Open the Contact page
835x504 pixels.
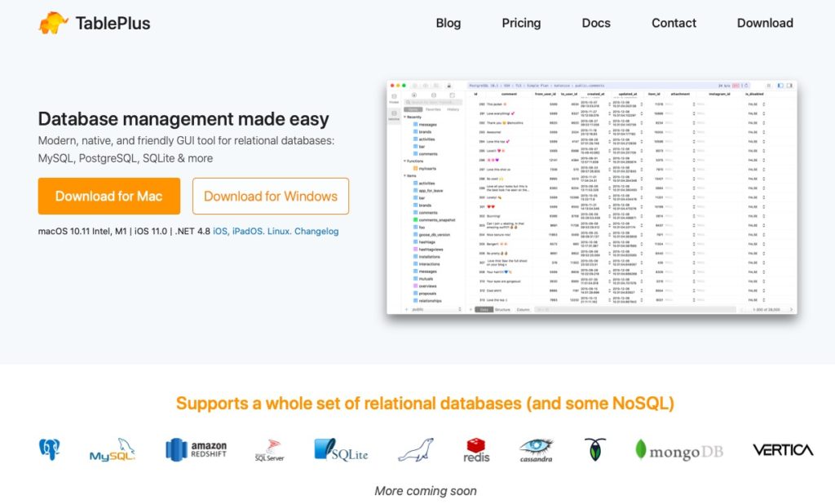[x=674, y=23]
